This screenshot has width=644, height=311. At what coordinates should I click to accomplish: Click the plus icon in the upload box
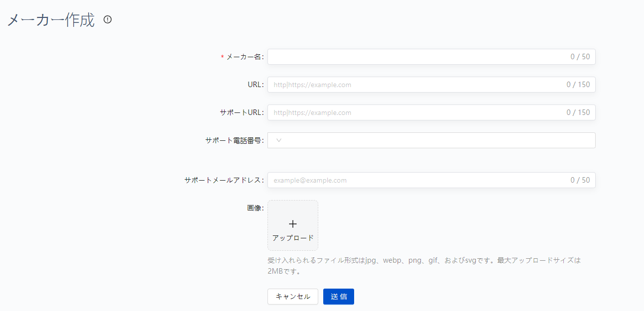point(293,223)
